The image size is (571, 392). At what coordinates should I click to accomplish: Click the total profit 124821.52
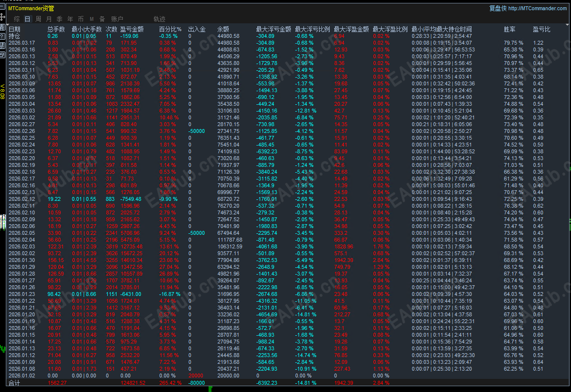[x=133, y=383]
